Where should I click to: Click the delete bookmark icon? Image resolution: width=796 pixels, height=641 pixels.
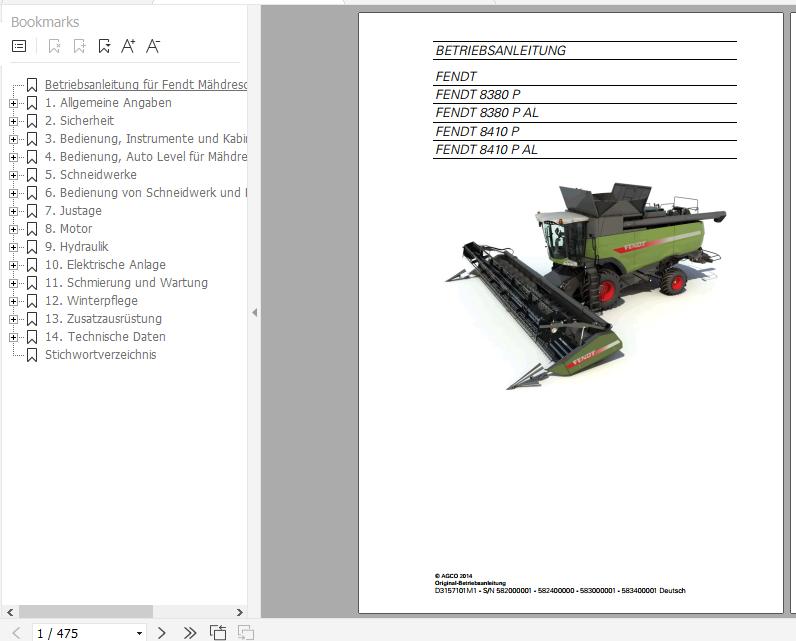(54, 46)
